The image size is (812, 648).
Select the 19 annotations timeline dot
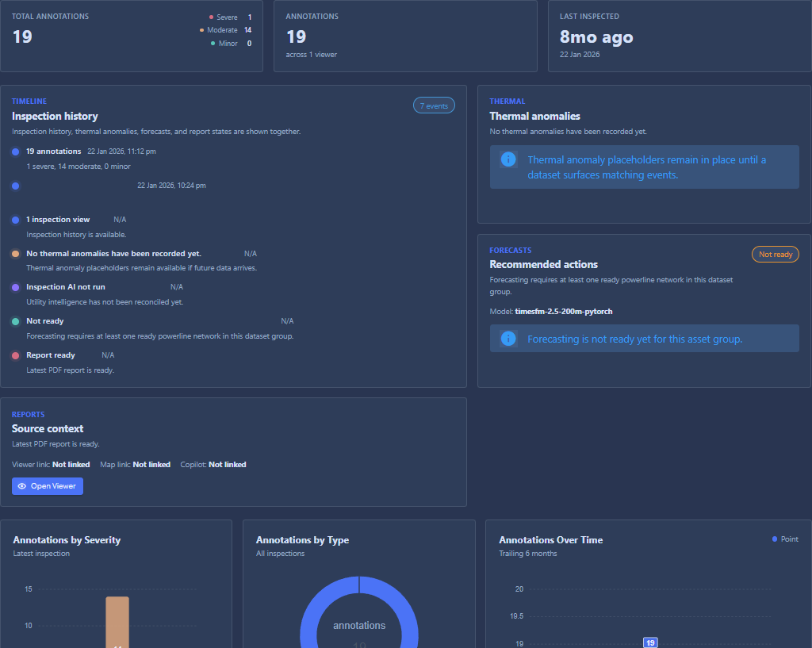[16, 151]
